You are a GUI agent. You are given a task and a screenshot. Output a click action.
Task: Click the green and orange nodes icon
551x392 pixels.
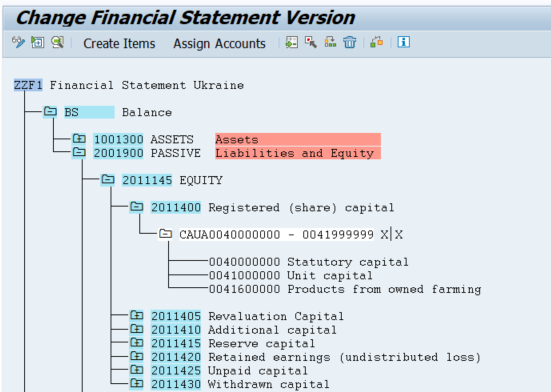tap(376, 43)
